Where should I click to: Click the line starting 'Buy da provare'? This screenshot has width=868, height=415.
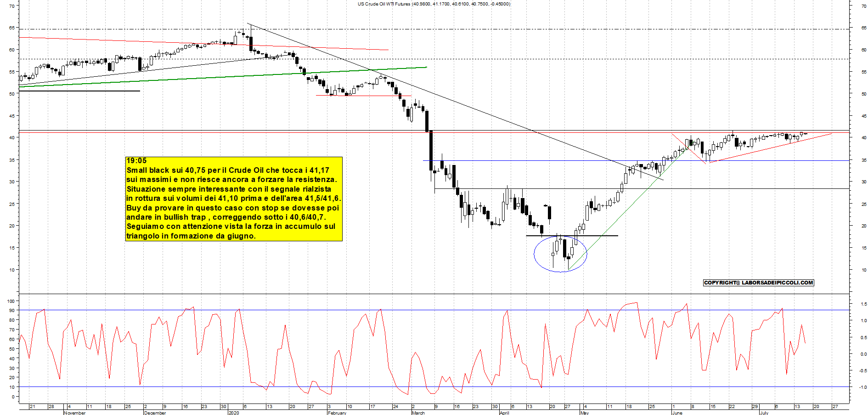point(232,208)
